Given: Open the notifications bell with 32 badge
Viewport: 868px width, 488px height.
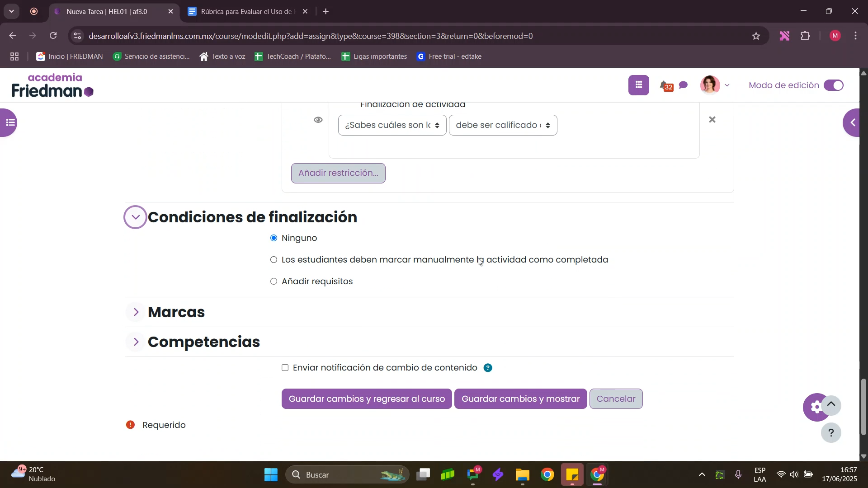Looking at the screenshot, I should click(x=665, y=85).
